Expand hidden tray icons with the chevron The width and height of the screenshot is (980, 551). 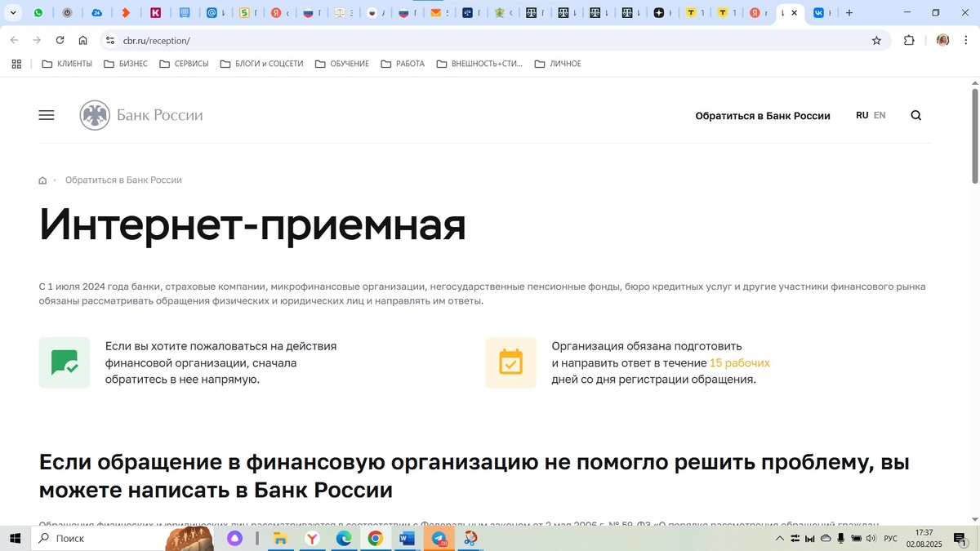(x=778, y=538)
